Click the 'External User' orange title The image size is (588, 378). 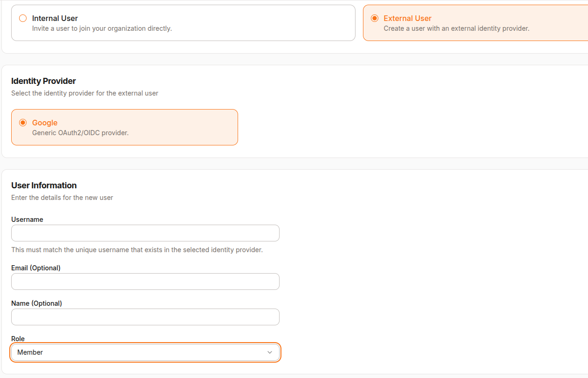pyautogui.click(x=408, y=18)
